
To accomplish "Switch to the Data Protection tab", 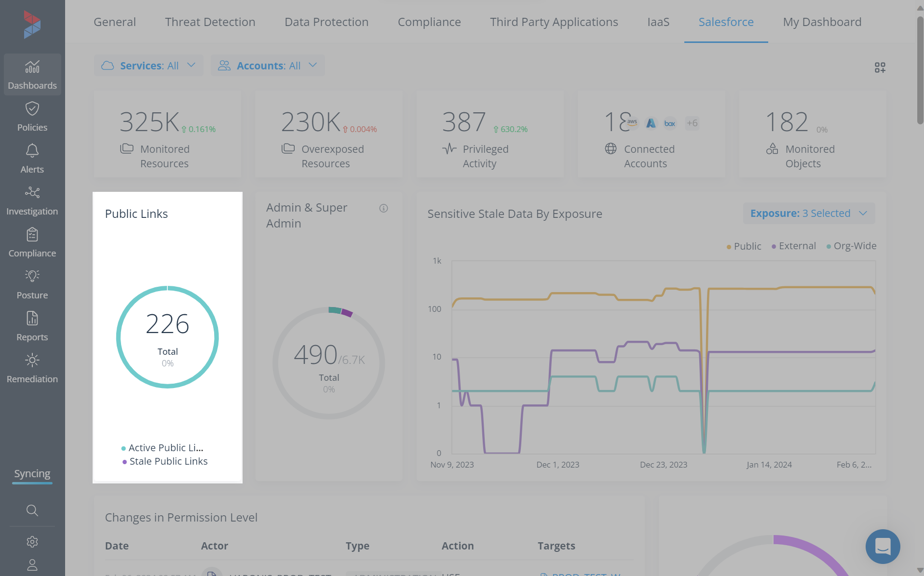I will coord(326,22).
